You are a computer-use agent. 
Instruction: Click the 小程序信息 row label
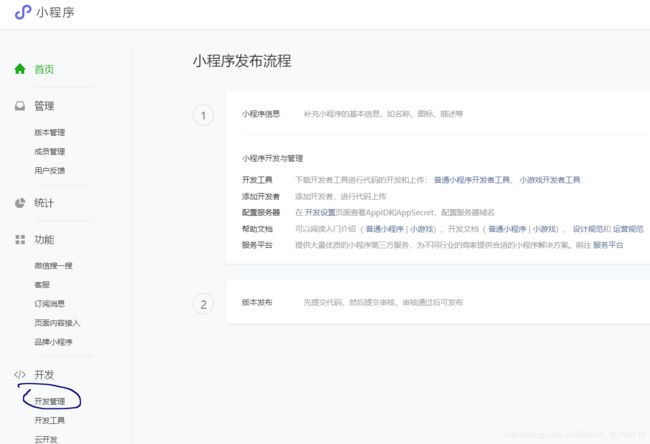261,114
